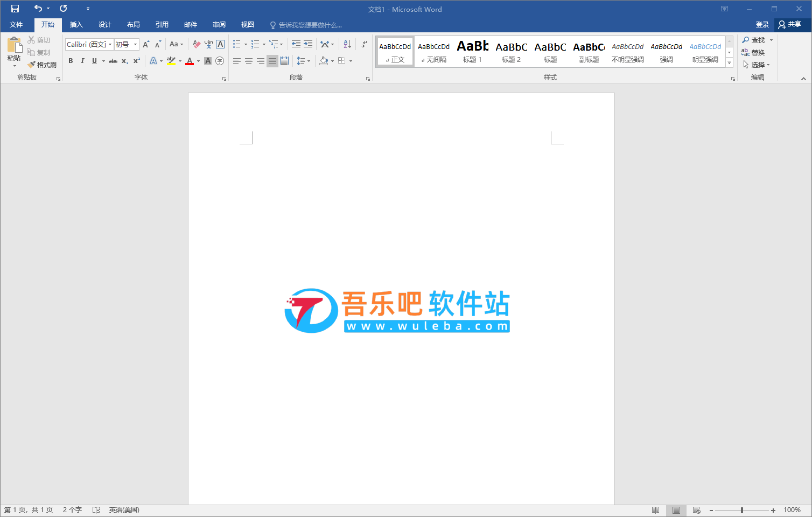812x517 pixels.
Task: Open the Change Case (Aa) dropdown
Action: coord(176,44)
